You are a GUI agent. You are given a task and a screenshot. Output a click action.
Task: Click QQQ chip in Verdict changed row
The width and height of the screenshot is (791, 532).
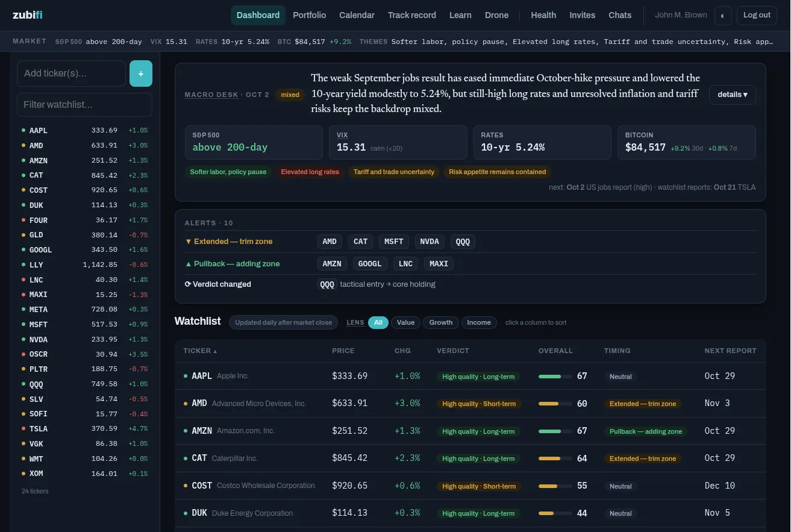tap(327, 284)
